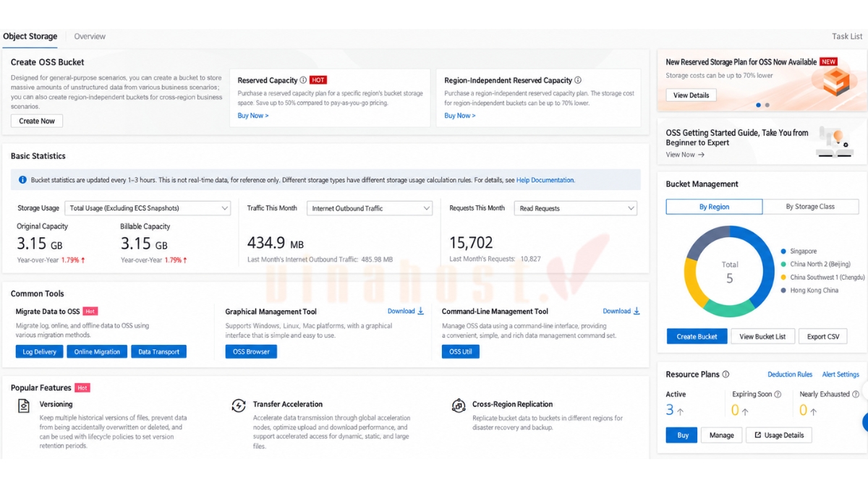This screenshot has height=488, width=868.
Task: Click Graphical Management Tool download arrow icon
Action: [x=421, y=311]
